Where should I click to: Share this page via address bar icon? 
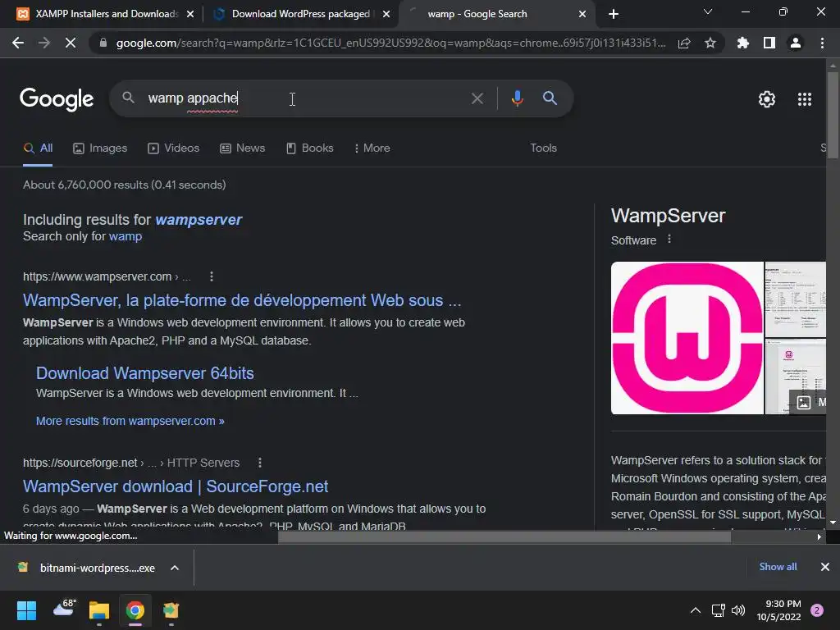(684, 43)
